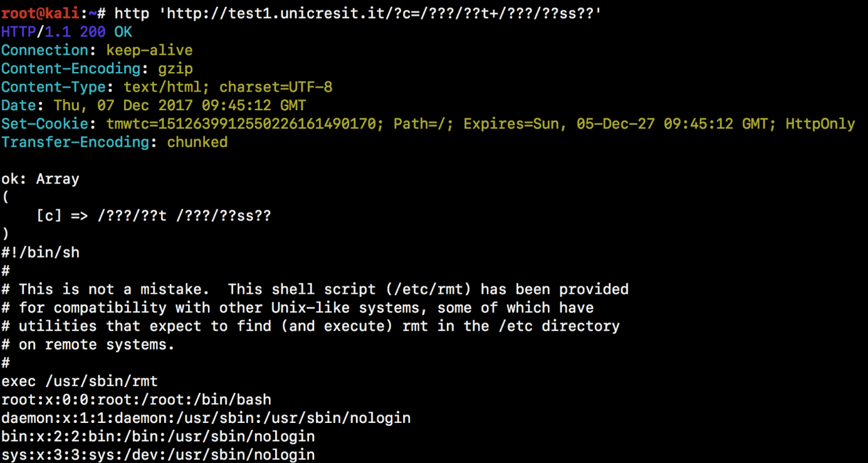Click the #!/bin/sh shebang line

click(x=40, y=252)
